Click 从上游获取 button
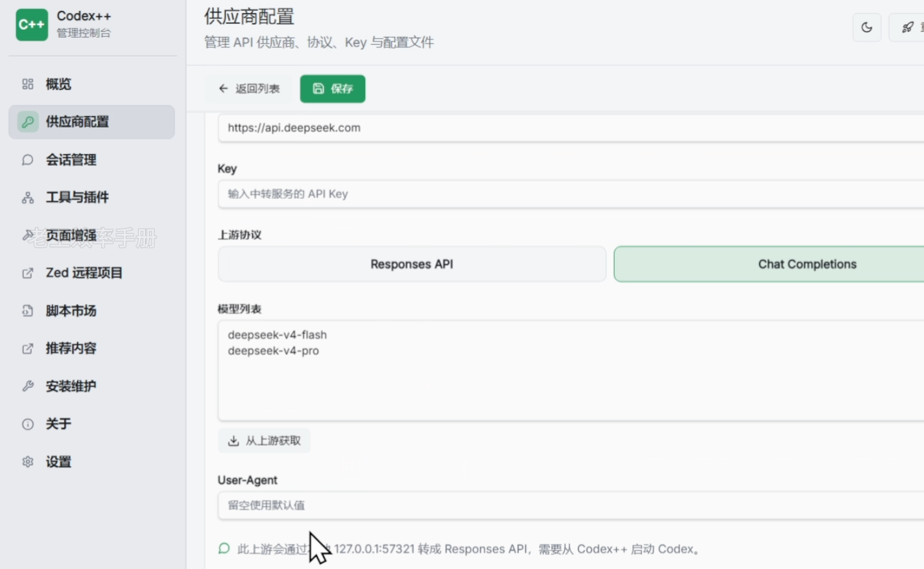 click(x=264, y=441)
